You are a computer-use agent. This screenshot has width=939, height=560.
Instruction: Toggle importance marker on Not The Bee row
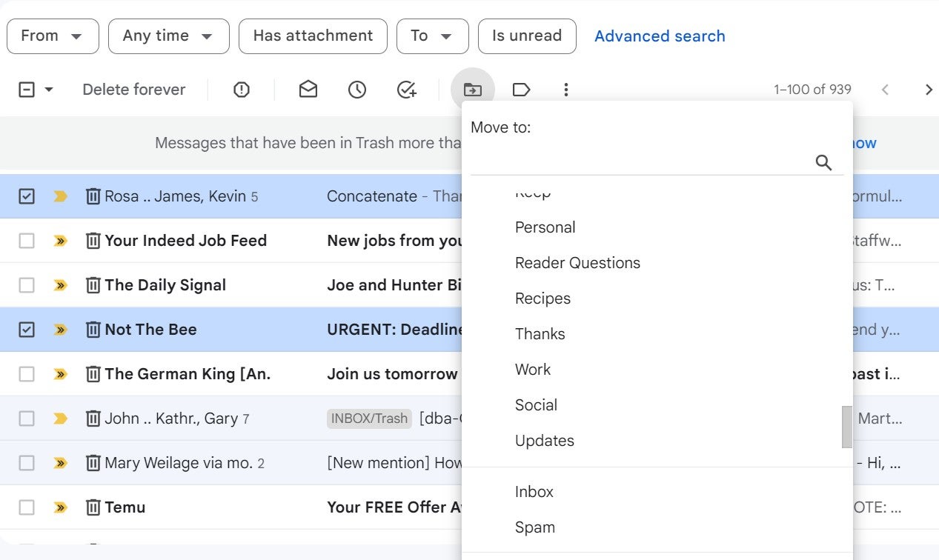click(60, 330)
